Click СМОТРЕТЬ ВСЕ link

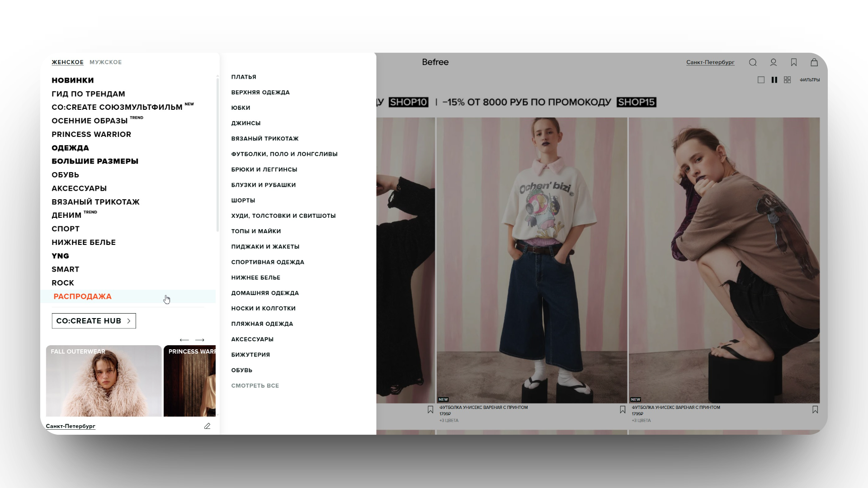click(255, 386)
